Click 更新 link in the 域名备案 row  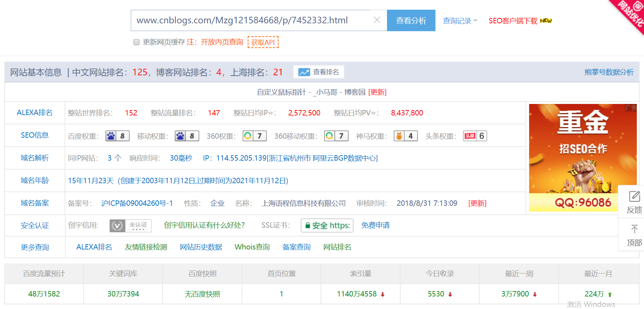pos(477,203)
